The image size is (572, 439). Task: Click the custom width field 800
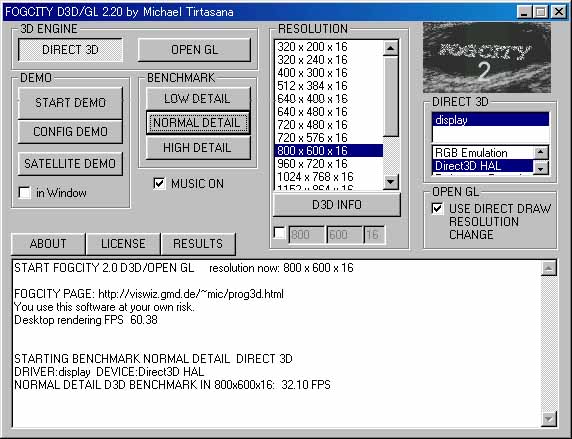coord(306,235)
